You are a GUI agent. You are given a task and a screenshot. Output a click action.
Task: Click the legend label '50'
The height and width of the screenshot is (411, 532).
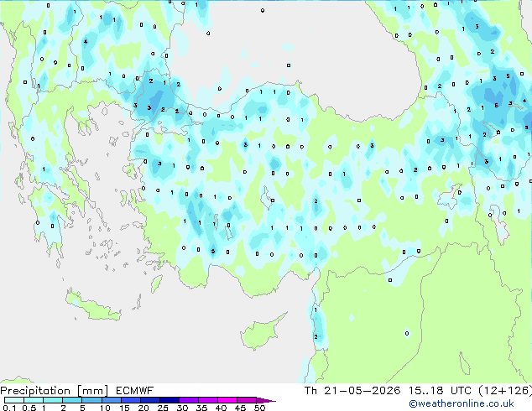(x=259, y=408)
